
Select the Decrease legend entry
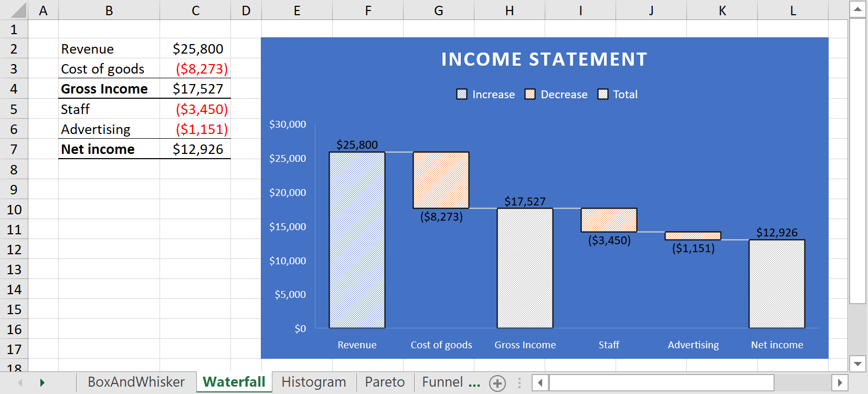(x=556, y=94)
